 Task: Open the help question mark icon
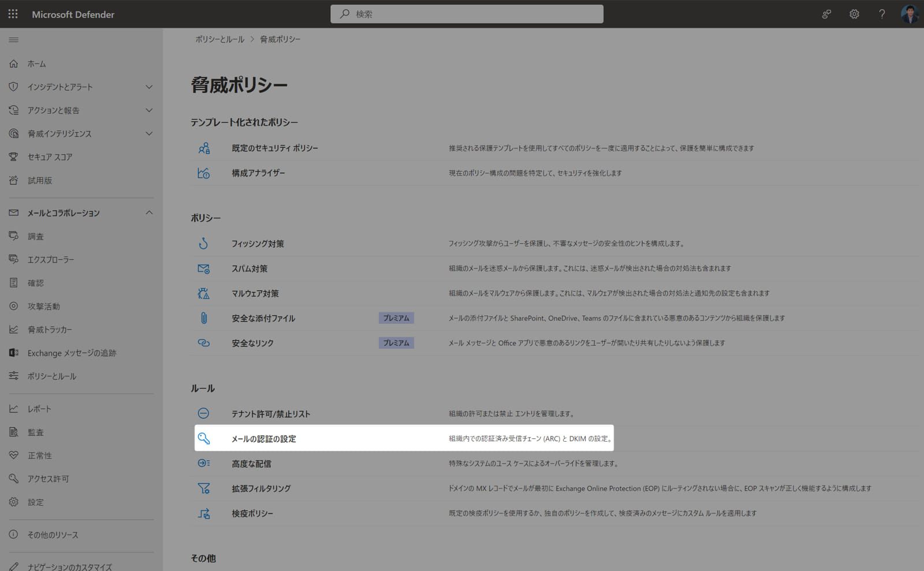coord(882,14)
